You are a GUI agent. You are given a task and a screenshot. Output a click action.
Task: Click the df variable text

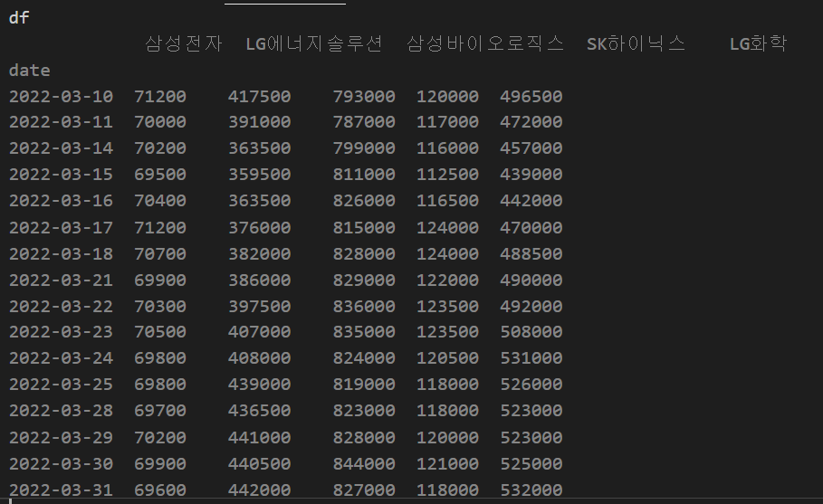pos(19,18)
